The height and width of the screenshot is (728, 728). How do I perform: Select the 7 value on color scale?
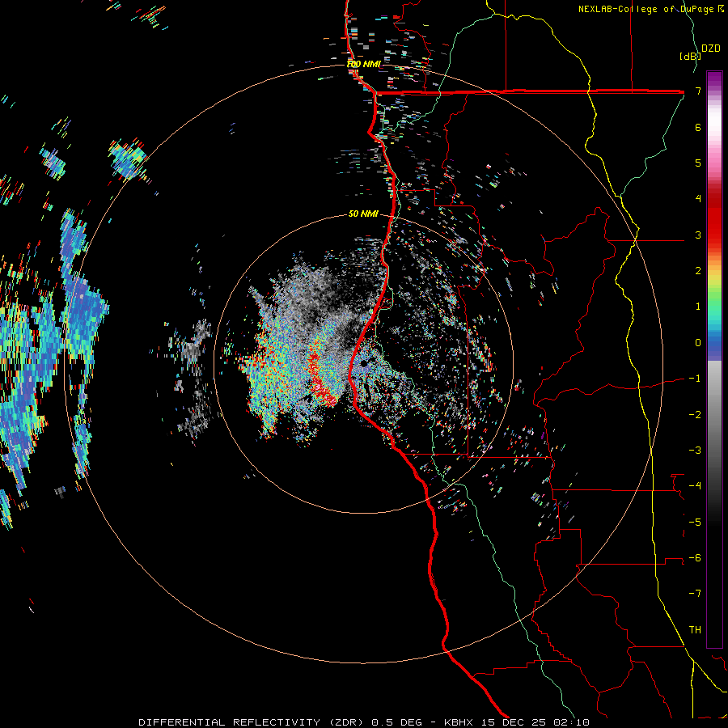pos(698,91)
